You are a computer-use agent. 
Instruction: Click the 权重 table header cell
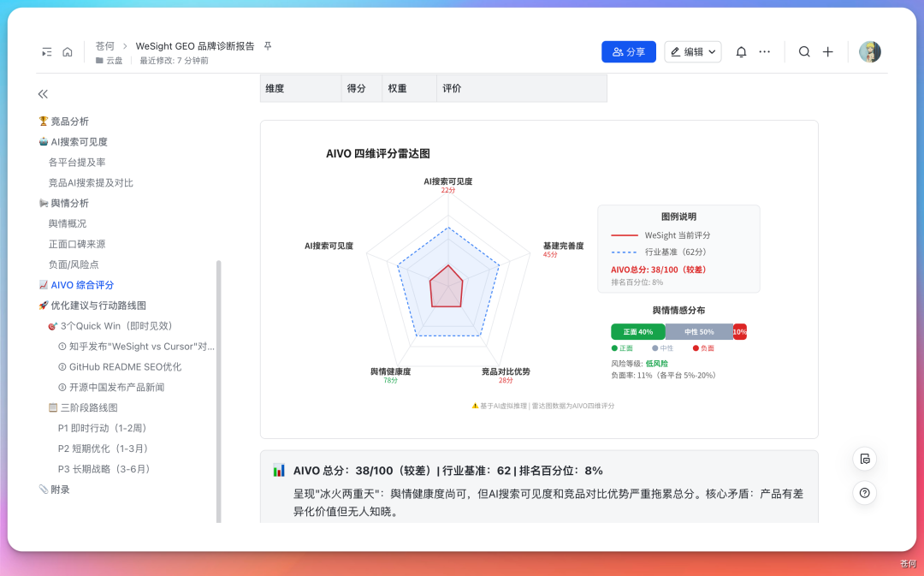410,88
